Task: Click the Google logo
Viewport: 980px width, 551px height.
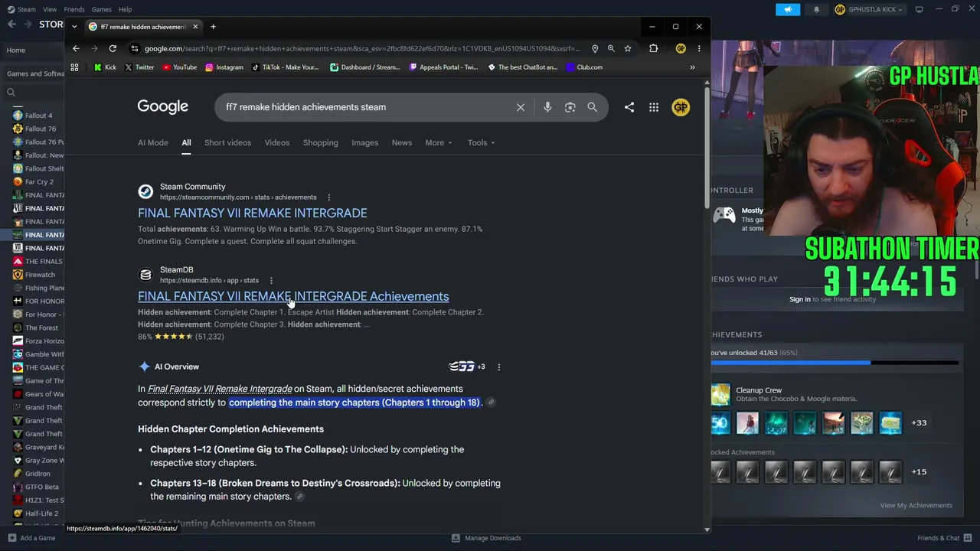Action: click(x=163, y=106)
